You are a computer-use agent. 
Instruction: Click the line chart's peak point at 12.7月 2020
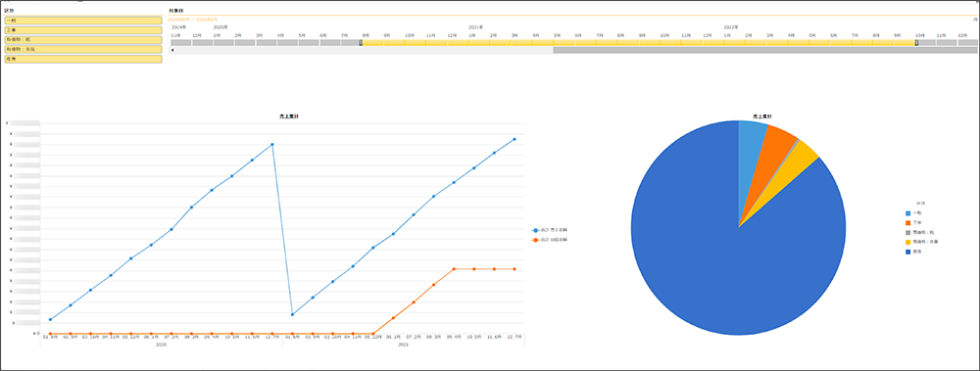coord(272,144)
